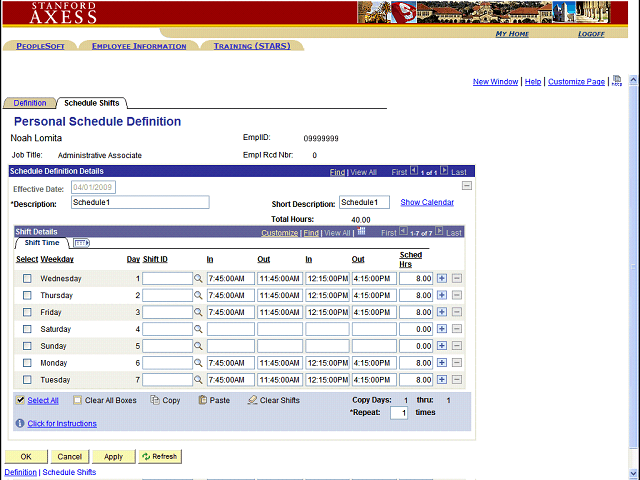Go to next Schedule Definition row arrow
Viewport: 640px width, 480px height.
pos(444,172)
